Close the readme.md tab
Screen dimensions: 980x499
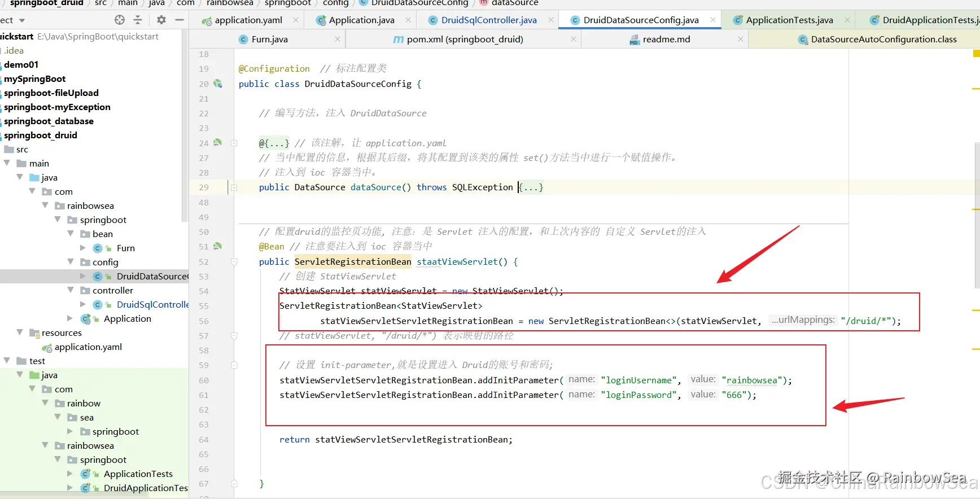point(740,39)
